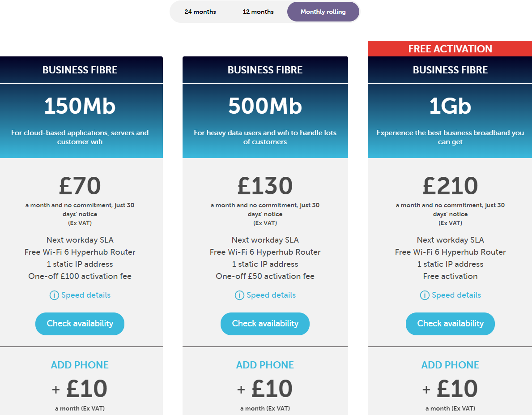
Task: Click the 500Mb plan heading
Action: pyautogui.click(x=265, y=106)
